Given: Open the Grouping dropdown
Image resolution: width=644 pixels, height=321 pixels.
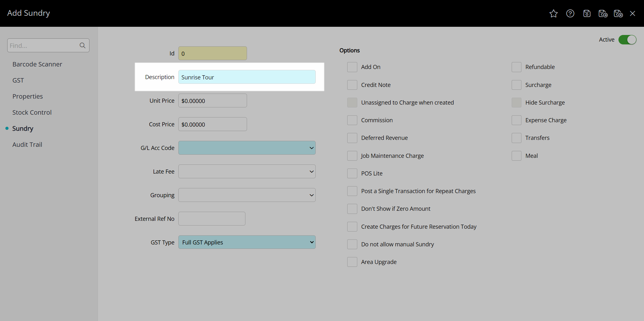Looking at the screenshot, I should [x=247, y=195].
